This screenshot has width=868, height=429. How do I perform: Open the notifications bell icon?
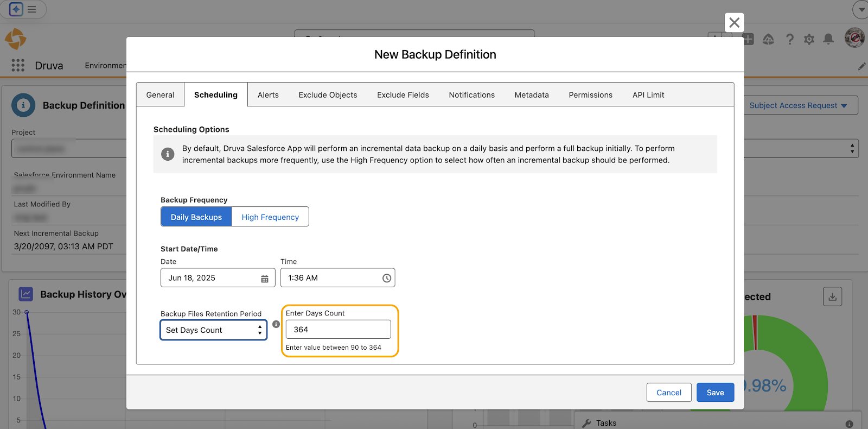pyautogui.click(x=828, y=39)
